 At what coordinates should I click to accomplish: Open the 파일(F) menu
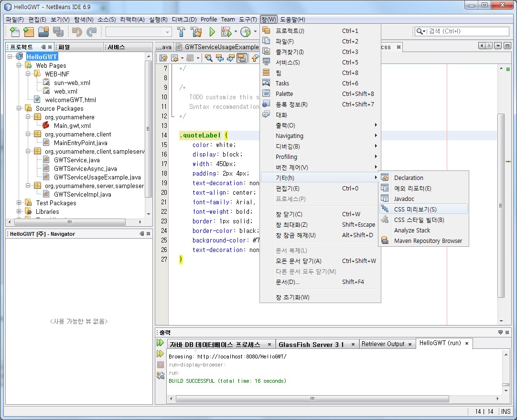[14, 20]
